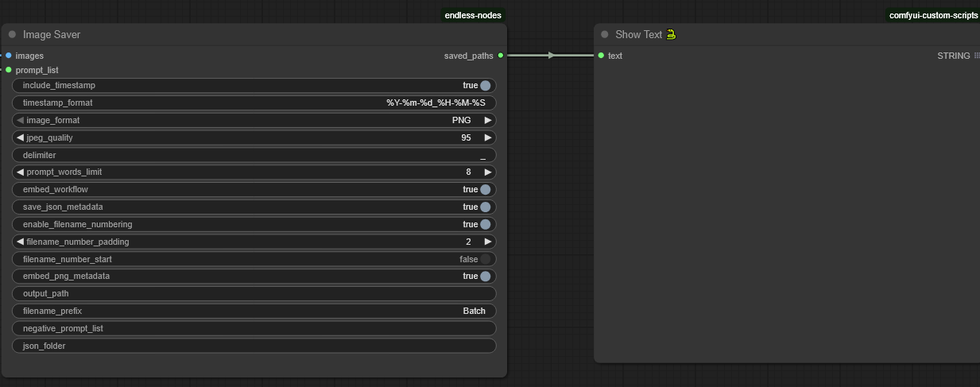Click the saved_paths output socket

(501, 56)
